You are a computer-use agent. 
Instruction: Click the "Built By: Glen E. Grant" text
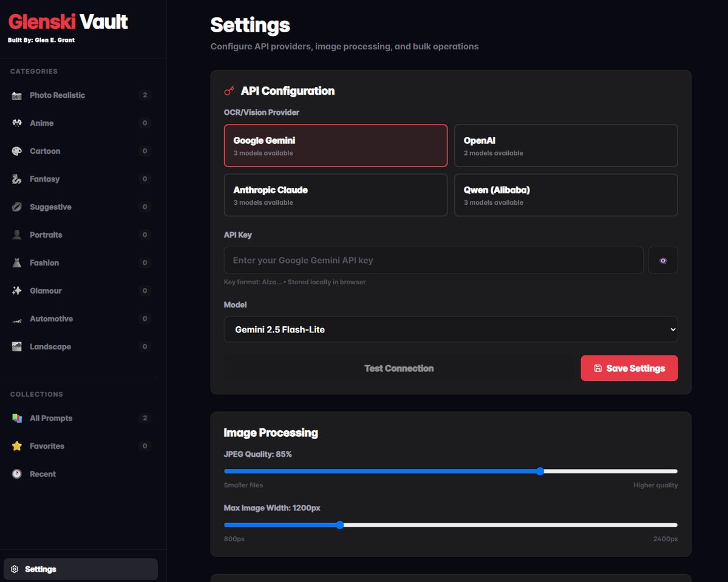point(41,40)
